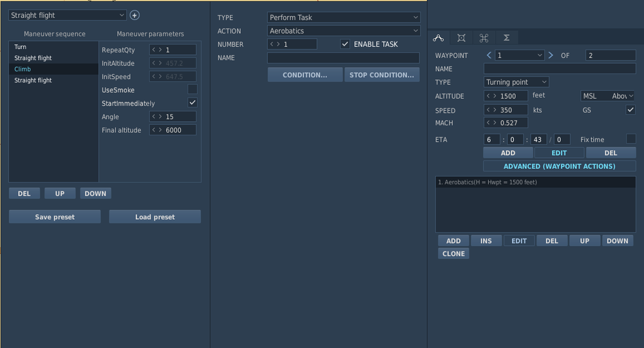Image resolution: width=644 pixels, height=348 pixels.
Task: Move maneuver DOWN in sequence
Action: click(x=95, y=193)
